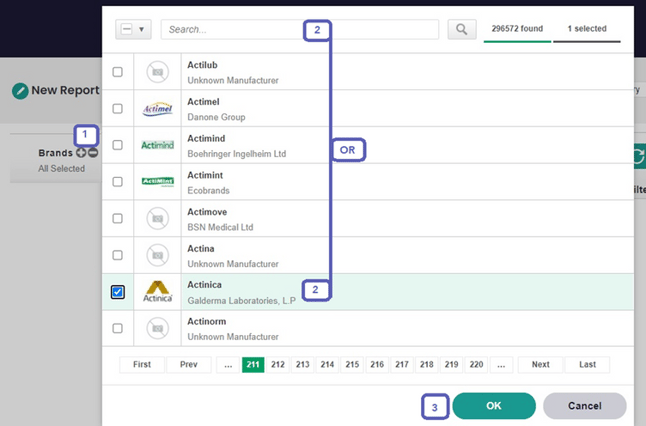Image resolution: width=646 pixels, height=426 pixels.
Task: Check the Actimel checkbox
Action: (x=117, y=108)
